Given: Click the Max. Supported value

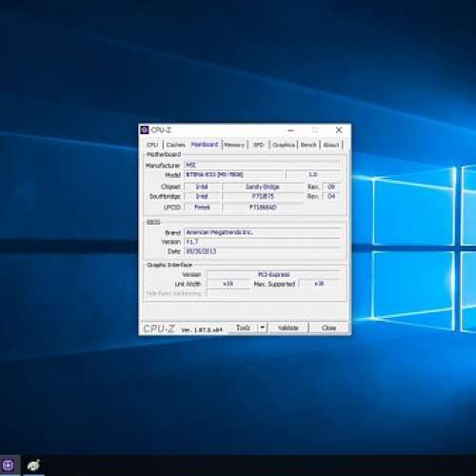Looking at the screenshot, I should (319, 284).
